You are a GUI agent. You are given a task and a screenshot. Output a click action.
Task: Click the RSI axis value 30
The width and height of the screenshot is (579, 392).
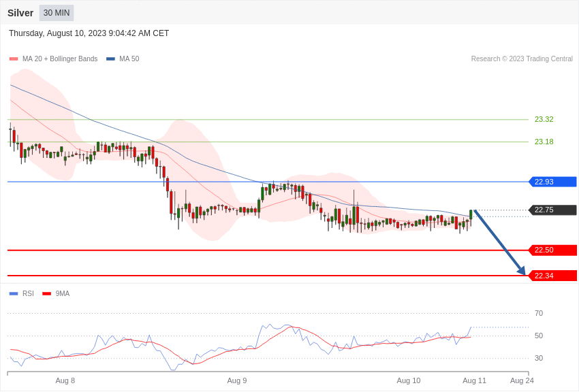tap(539, 358)
